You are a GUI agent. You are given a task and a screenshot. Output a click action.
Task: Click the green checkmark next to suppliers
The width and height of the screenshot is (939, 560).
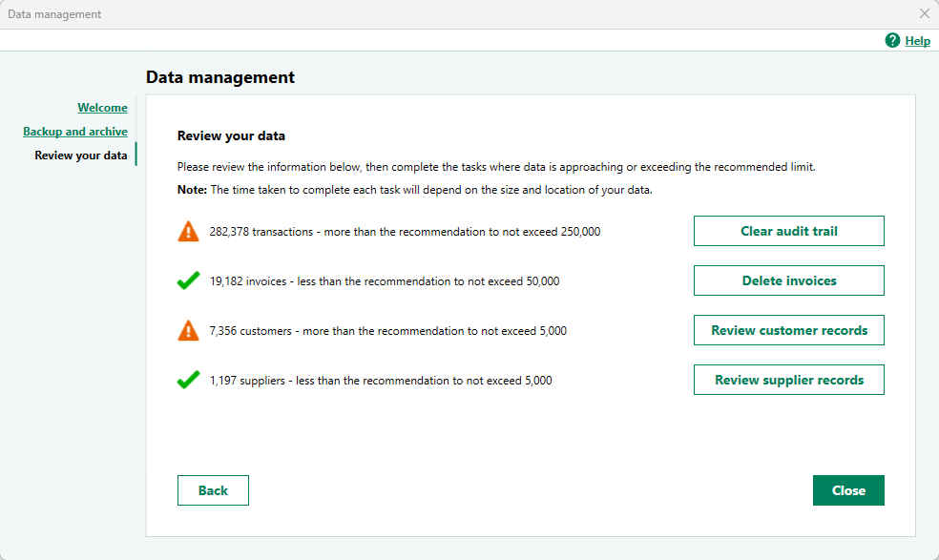click(x=188, y=380)
